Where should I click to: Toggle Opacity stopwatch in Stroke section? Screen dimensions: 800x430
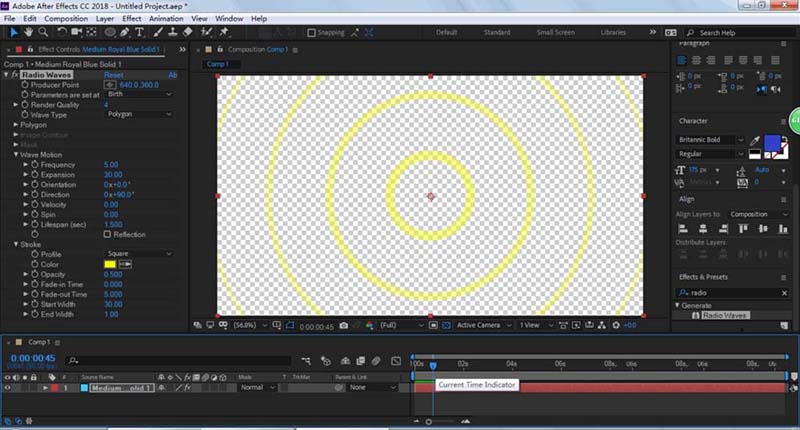point(35,274)
